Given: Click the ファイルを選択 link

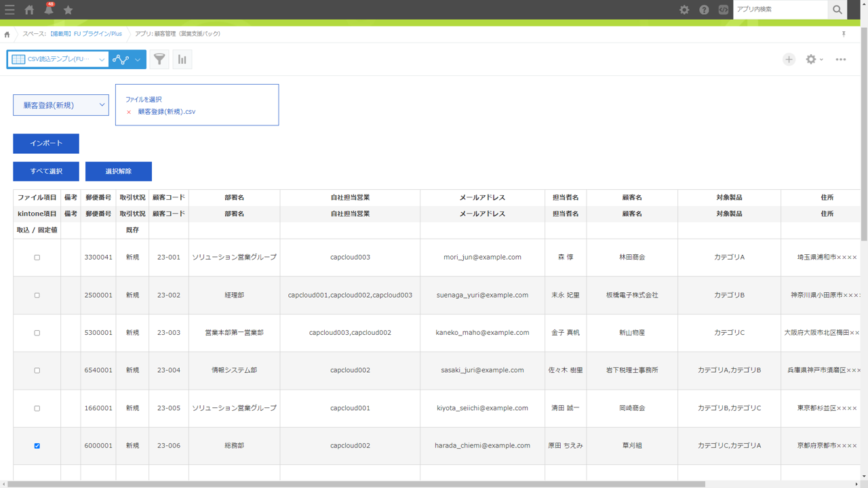Looking at the screenshot, I should point(143,100).
